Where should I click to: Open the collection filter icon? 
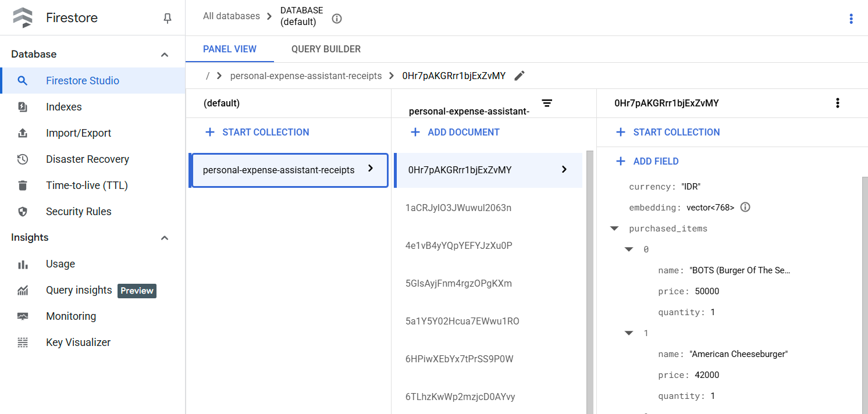(x=547, y=103)
